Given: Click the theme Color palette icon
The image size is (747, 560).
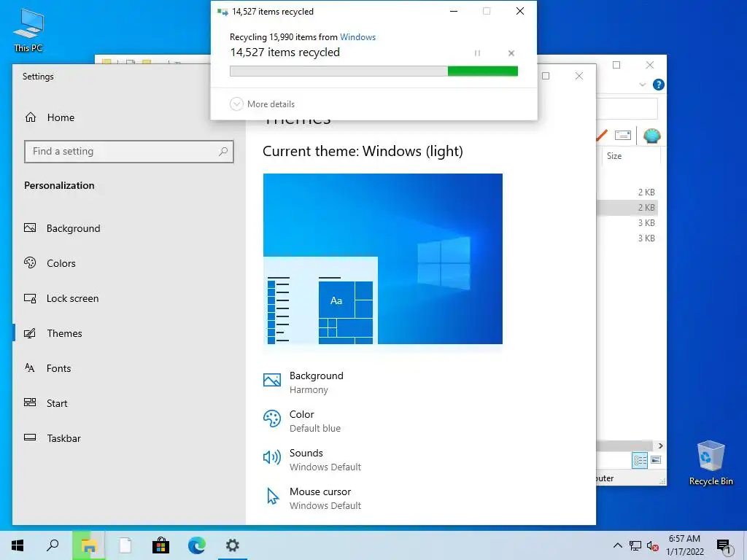Looking at the screenshot, I should pyautogui.click(x=272, y=419).
